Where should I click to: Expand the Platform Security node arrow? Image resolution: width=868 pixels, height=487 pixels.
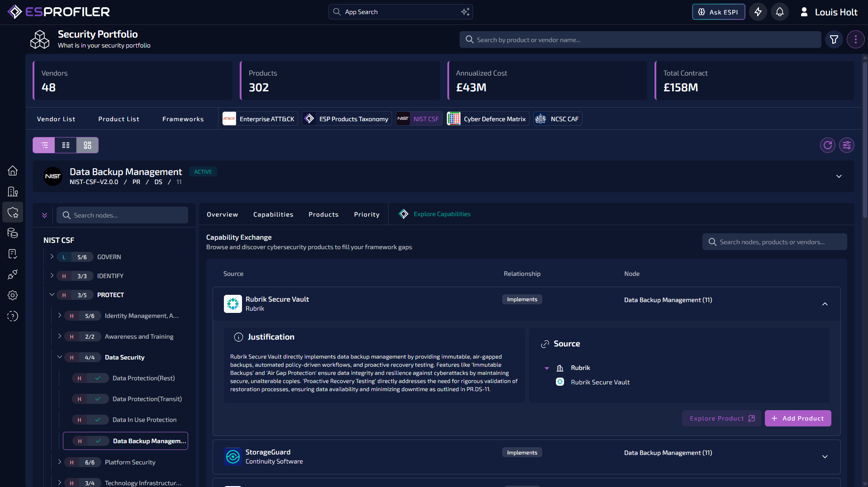pos(59,462)
